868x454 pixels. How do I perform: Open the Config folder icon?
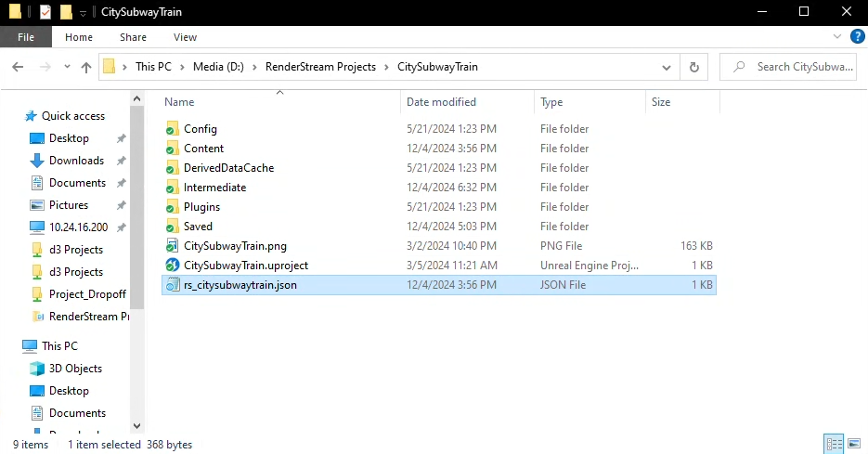pos(172,129)
